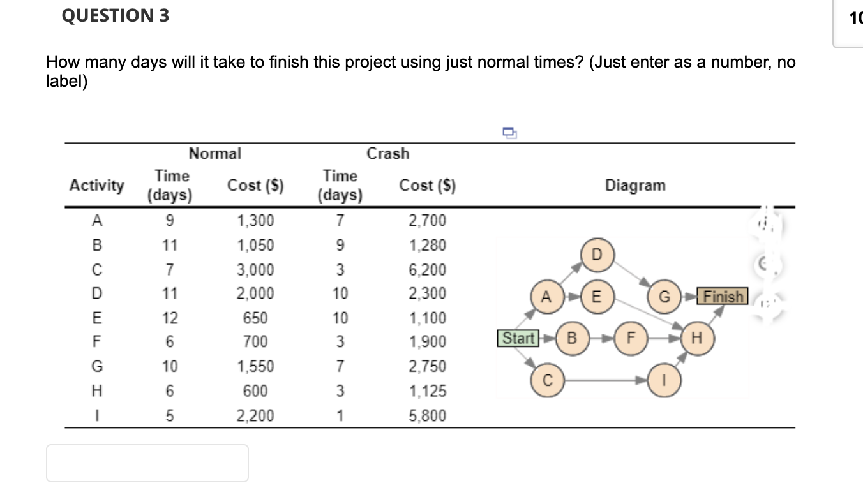Select node A in the network diagram
This screenshot has width=863, height=504.
click(546, 297)
